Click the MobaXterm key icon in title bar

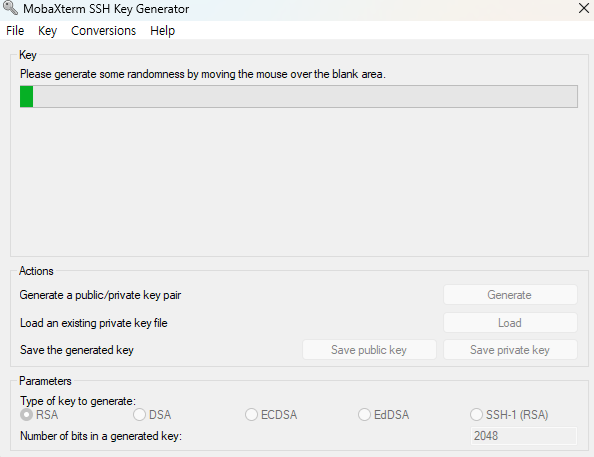tap(10, 8)
